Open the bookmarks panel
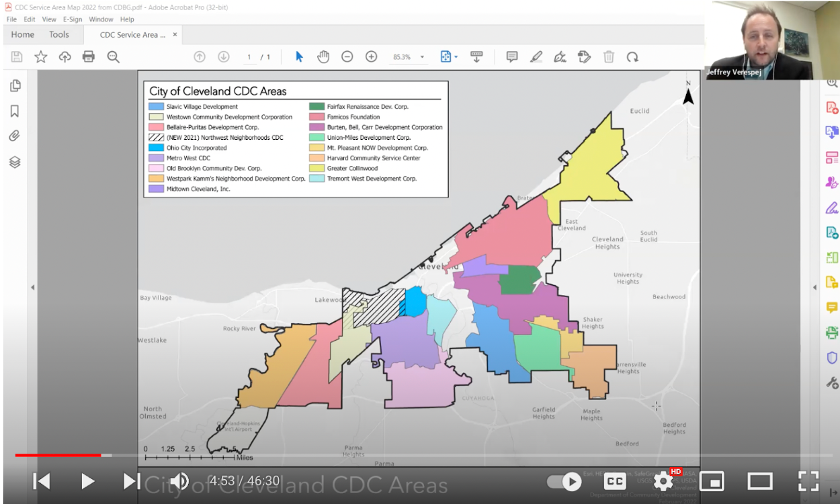The height and width of the screenshot is (504, 840). click(x=15, y=111)
